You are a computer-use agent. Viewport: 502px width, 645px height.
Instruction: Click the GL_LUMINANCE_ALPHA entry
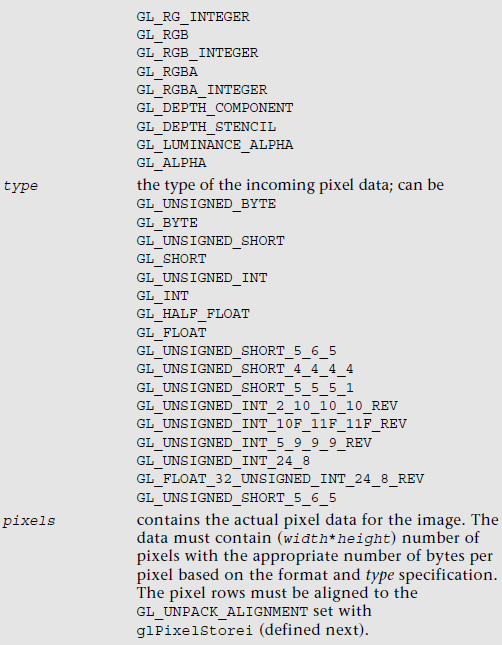[215, 145]
